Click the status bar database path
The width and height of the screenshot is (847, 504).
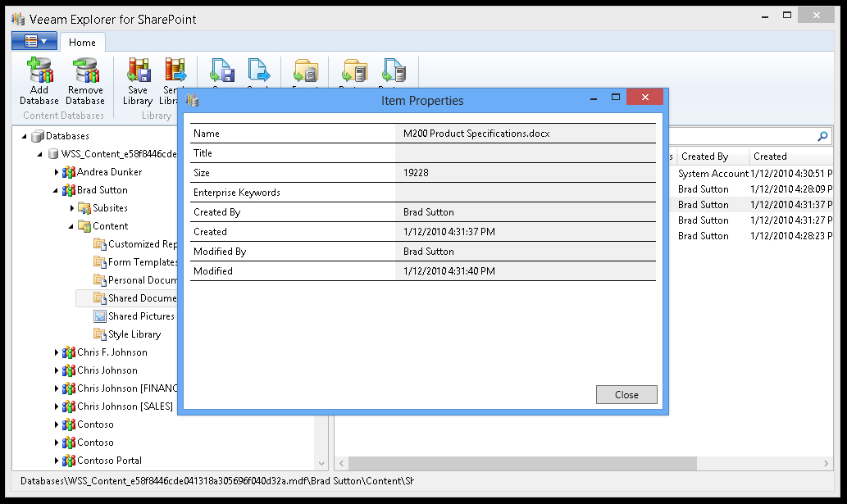(217, 481)
